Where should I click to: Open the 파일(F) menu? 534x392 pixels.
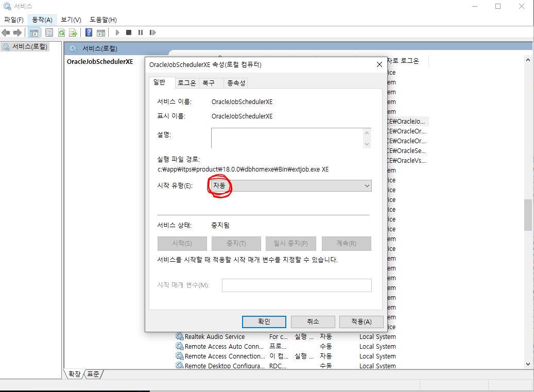pos(13,20)
